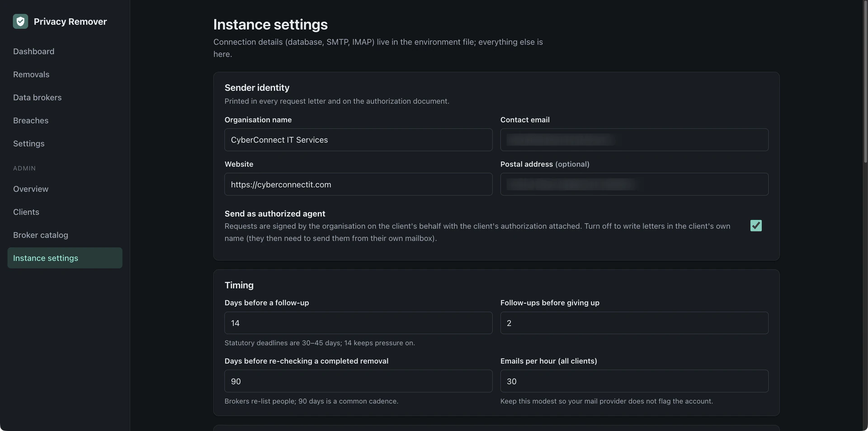Open the admin Overview page
The height and width of the screenshot is (431, 868).
(31, 189)
